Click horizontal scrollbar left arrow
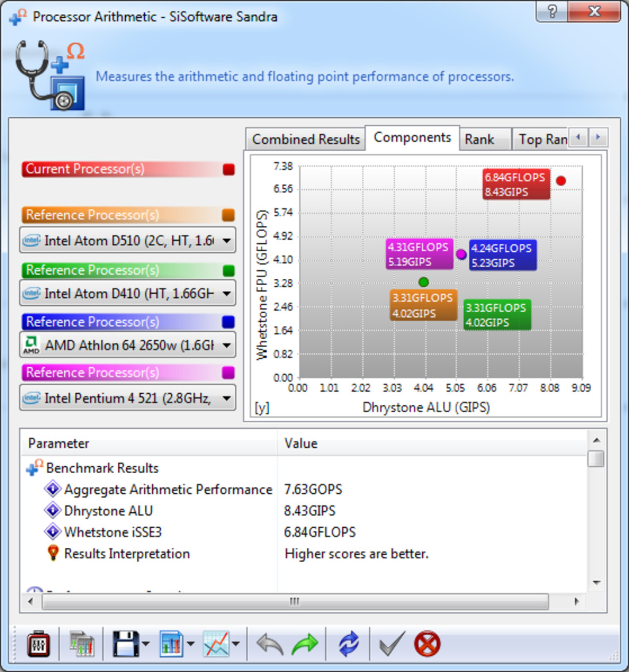Viewport: 629px width, 672px height. (x=30, y=601)
